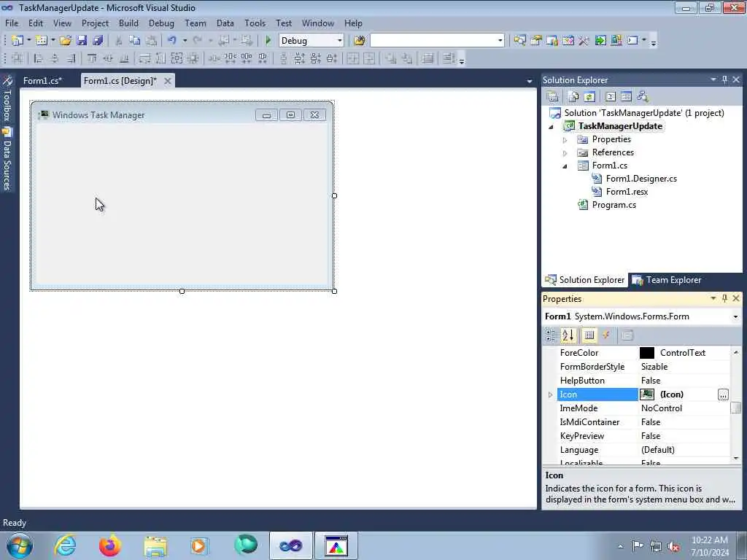Viewport: 747px width, 560px height.
Task: Click the Open File folder icon
Action: tap(66, 41)
